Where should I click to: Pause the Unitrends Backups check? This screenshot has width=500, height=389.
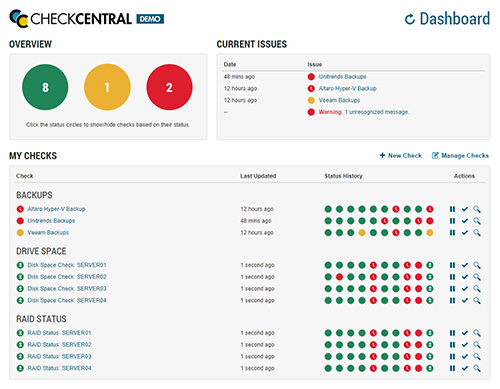[x=452, y=221]
